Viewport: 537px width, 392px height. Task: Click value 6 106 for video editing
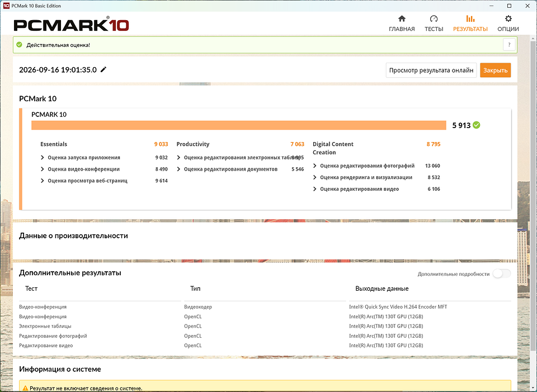tap(434, 189)
